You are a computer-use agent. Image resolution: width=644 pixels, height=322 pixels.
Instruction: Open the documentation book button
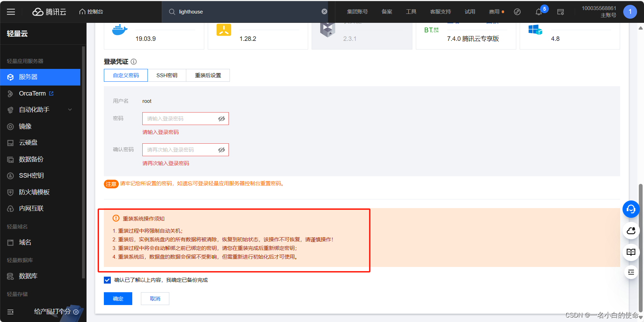[x=631, y=252]
